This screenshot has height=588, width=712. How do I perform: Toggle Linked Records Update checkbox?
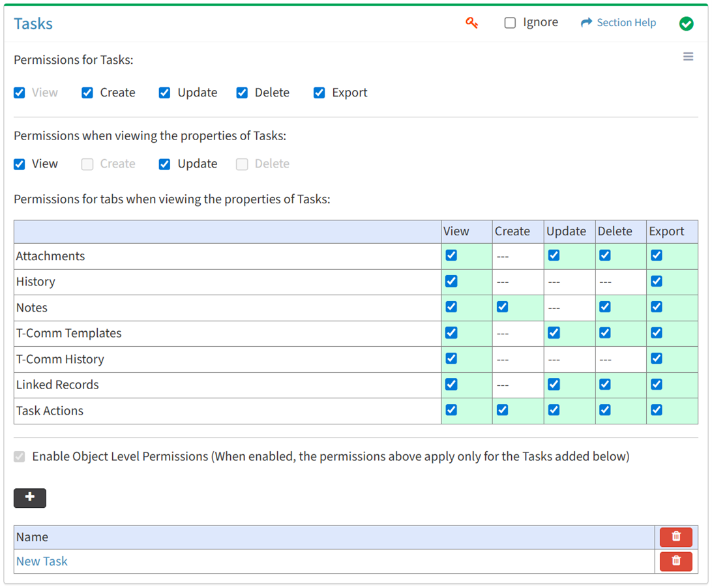point(554,385)
